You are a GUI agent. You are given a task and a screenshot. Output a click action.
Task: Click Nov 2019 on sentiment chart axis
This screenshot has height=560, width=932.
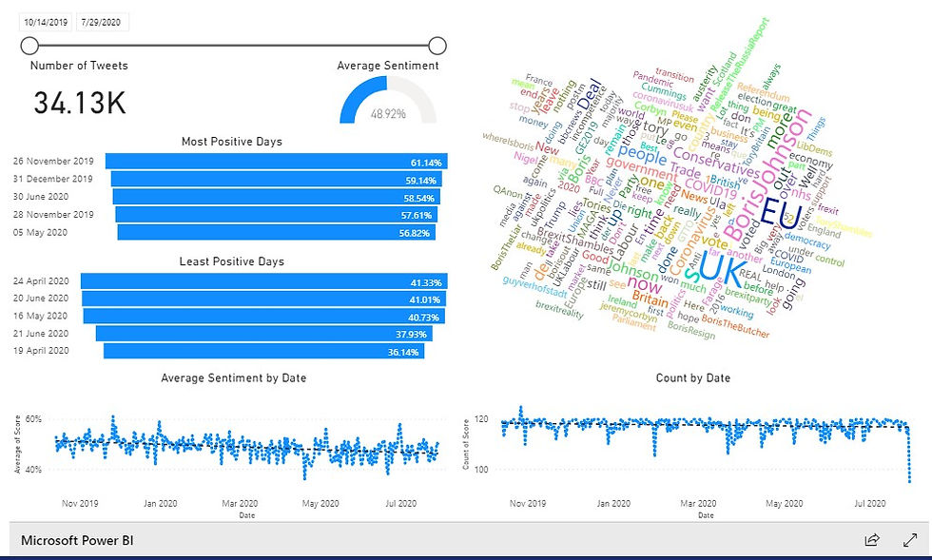80,504
